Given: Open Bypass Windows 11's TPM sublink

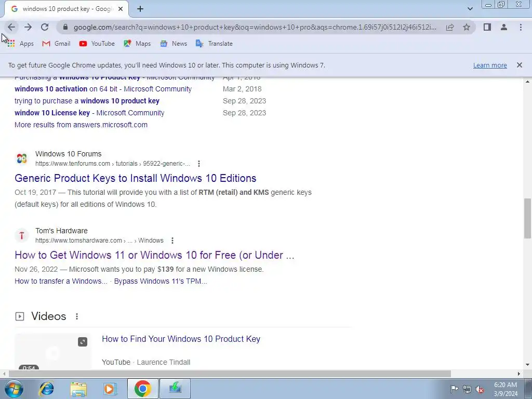Looking at the screenshot, I should click(161, 281).
